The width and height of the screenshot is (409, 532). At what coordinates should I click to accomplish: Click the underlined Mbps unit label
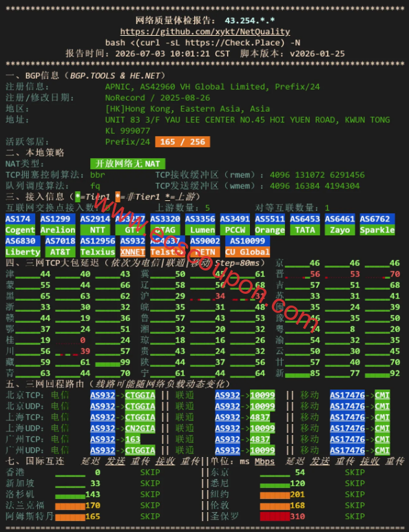pyautogui.click(x=264, y=461)
